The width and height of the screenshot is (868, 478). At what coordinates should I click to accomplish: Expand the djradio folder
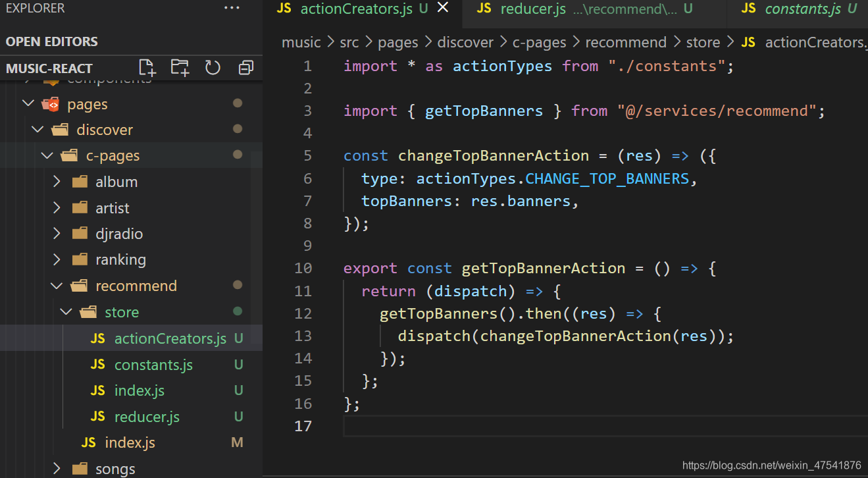(57, 234)
